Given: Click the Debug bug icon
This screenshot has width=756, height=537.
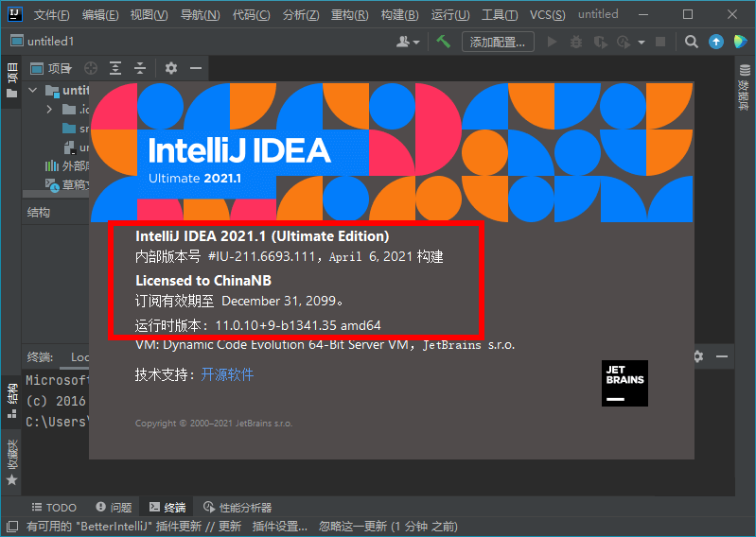Looking at the screenshot, I should 576,43.
